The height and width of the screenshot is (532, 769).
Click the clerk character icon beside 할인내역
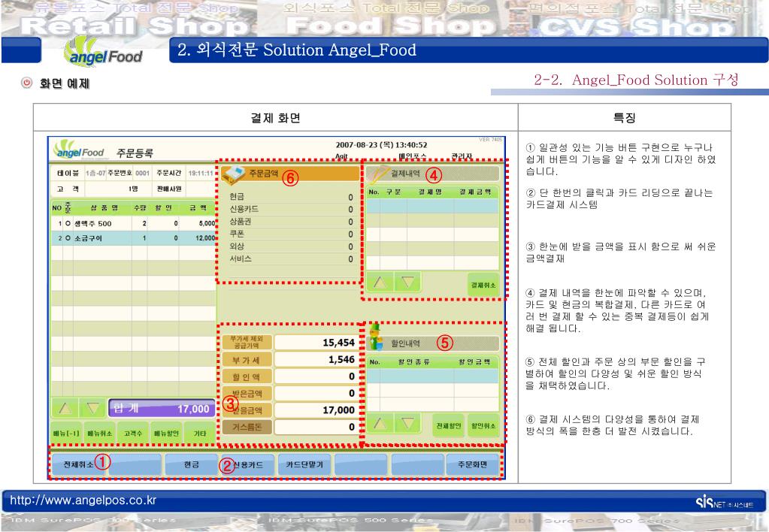pyautogui.click(x=376, y=337)
